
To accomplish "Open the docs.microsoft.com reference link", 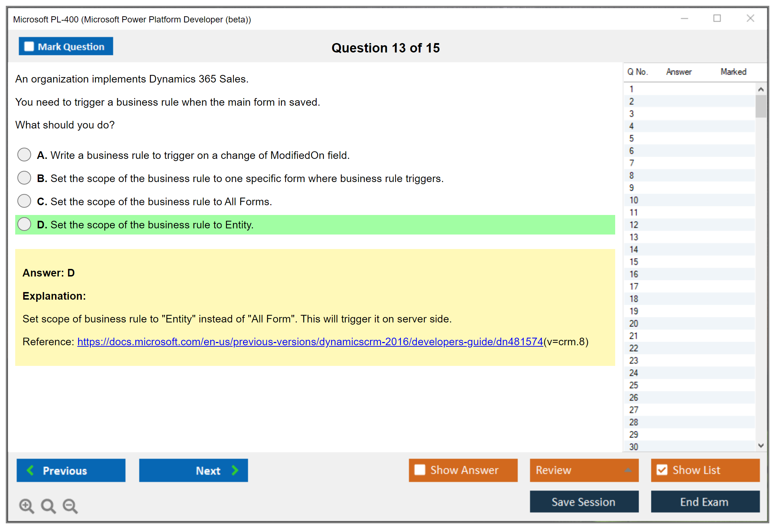I will [310, 342].
